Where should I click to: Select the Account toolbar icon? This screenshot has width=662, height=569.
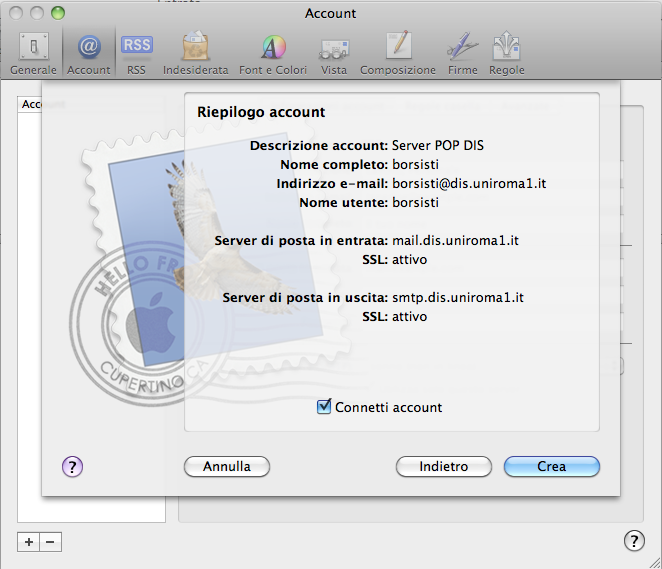pyautogui.click(x=89, y=54)
